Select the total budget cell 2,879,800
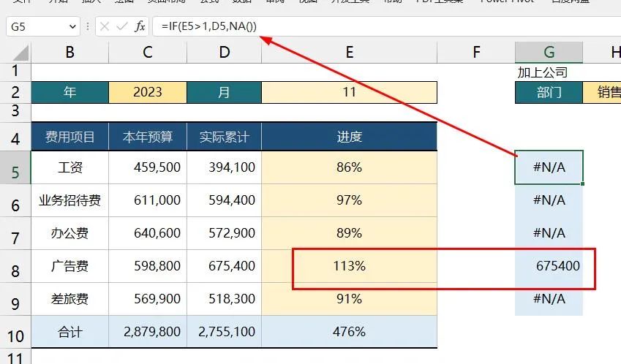Viewport: 621px width, 364px height. pyautogui.click(x=147, y=332)
